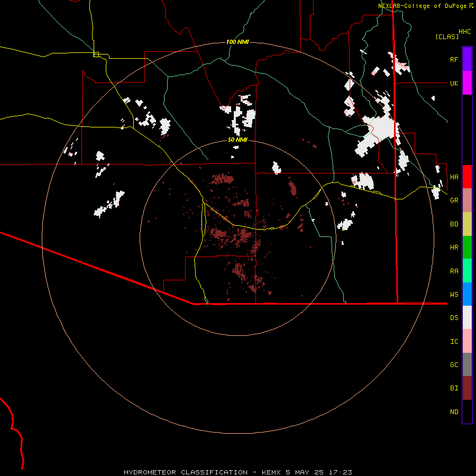Viewport: 476px width, 476px height.
Task: Select the GC gray legend swatch
Action: pos(467,364)
